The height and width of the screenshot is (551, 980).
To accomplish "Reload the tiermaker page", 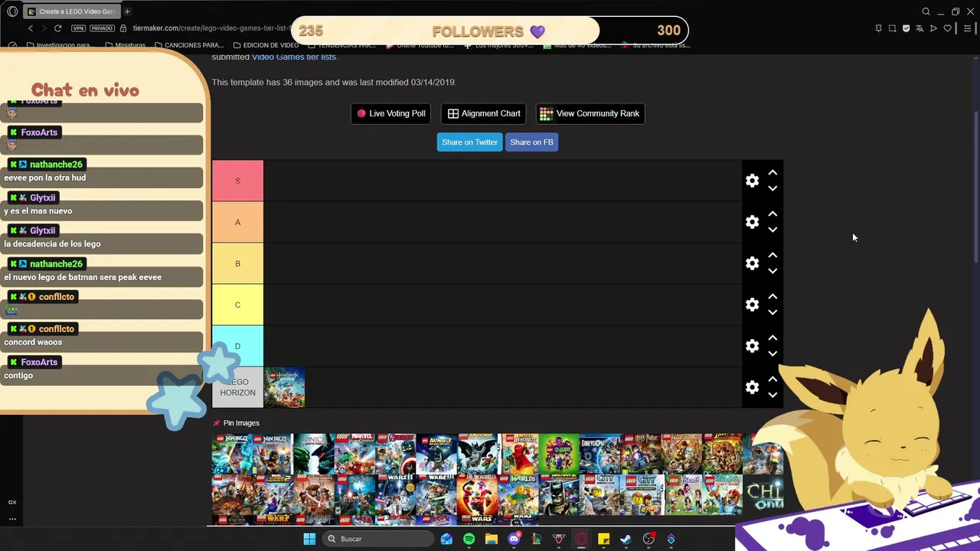I will pyautogui.click(x=57, y=28).
